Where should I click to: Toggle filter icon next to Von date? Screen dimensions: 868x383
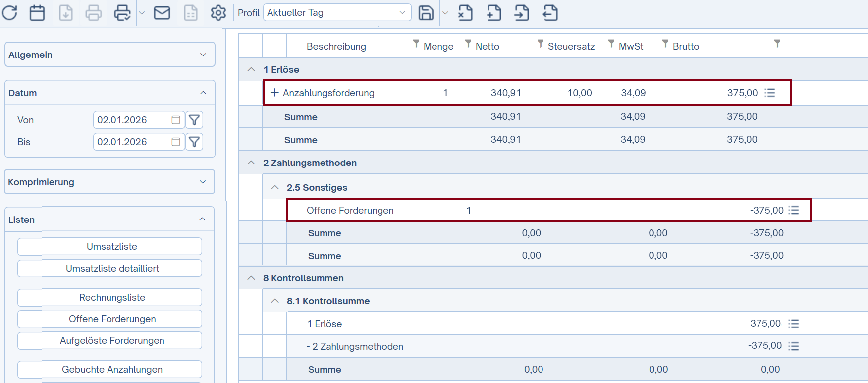click(194, 120)
